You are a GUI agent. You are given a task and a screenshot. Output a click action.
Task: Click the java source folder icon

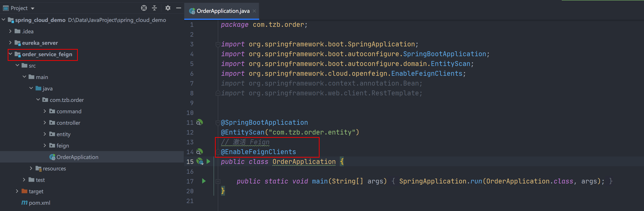(x=38, y=88)
